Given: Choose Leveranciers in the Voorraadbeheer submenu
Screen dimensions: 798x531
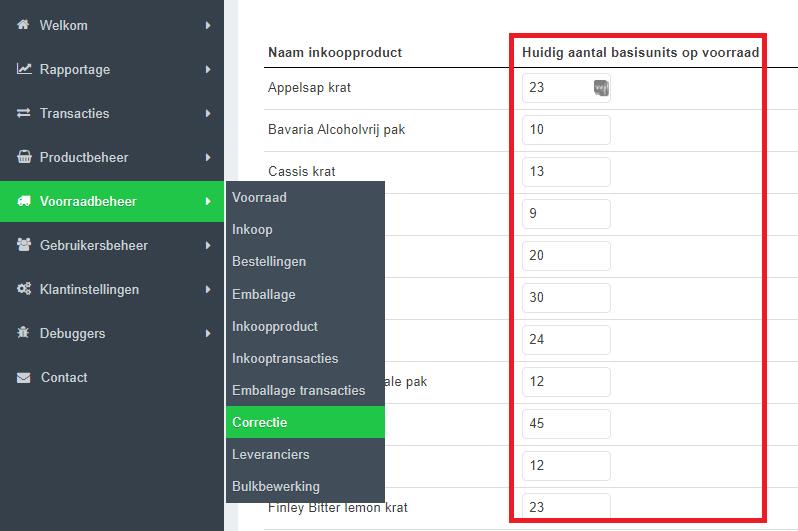Looking at the screenshot, I should tap(270, 454).
